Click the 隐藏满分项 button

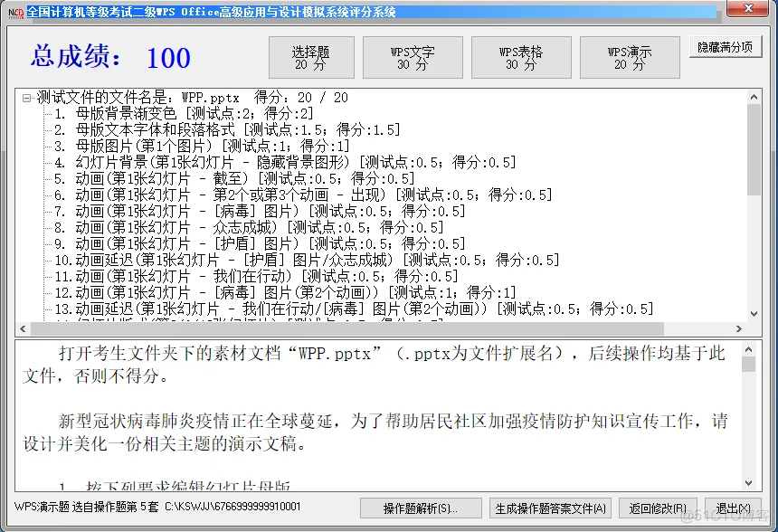tap(725, 47)
